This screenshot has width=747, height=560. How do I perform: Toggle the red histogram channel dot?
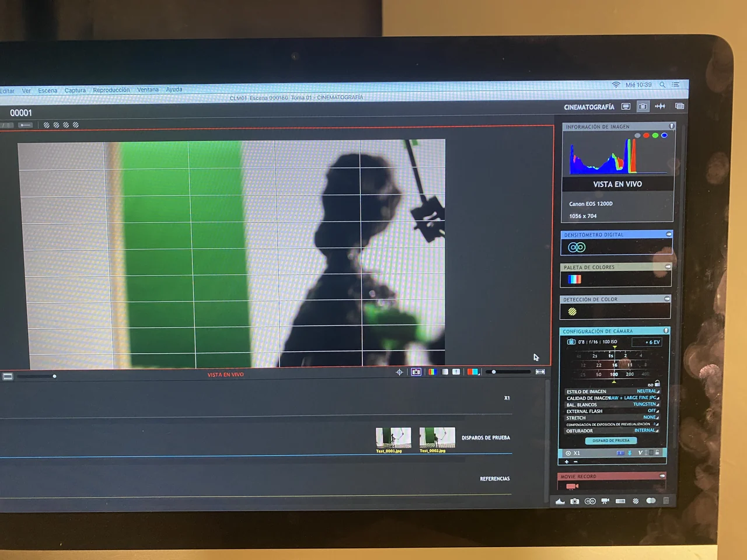(646, 135)
